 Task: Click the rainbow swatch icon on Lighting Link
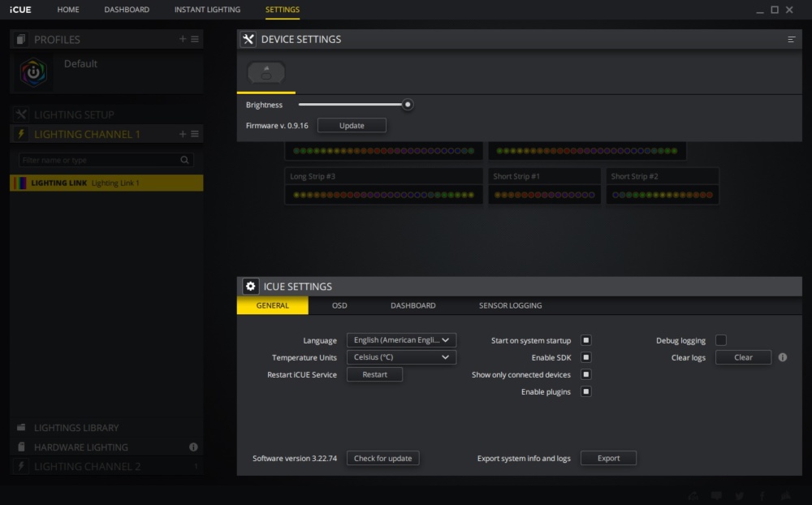point(20,183)
